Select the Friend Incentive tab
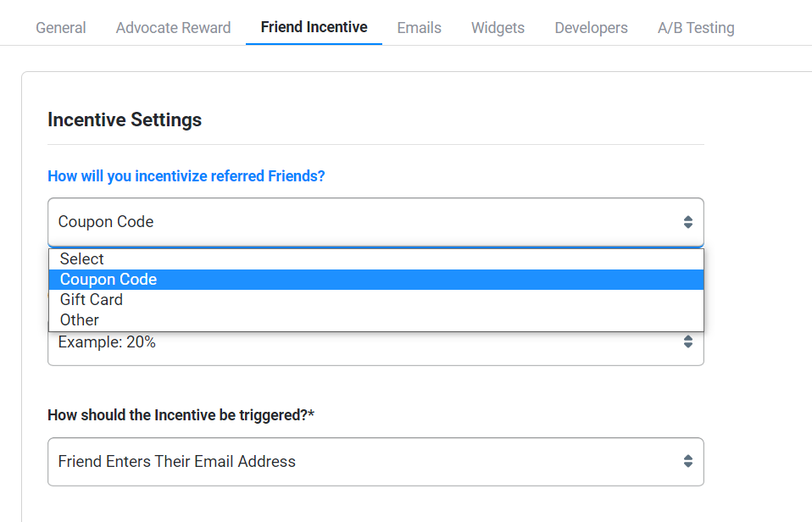 coord(314,27)
